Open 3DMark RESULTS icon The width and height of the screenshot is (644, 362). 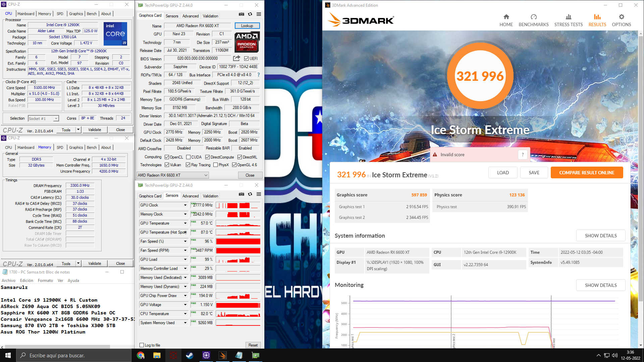point(597,17)
